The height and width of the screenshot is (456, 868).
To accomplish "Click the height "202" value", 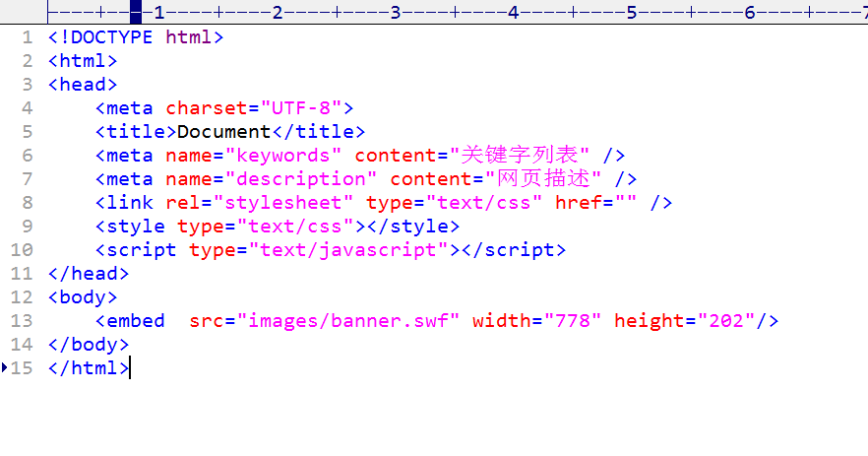I will tap(725, 321).
